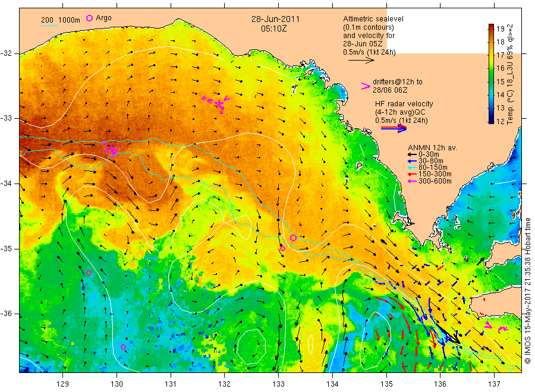Click the Argo magenta circle legend marker
535x392 pixels.
tap(89, 18)
